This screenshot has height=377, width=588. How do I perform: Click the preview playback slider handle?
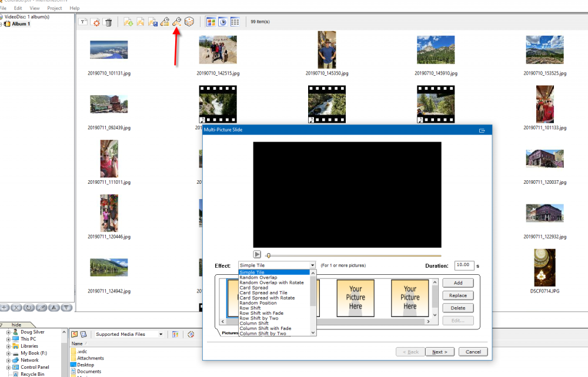tap(268, 255)
